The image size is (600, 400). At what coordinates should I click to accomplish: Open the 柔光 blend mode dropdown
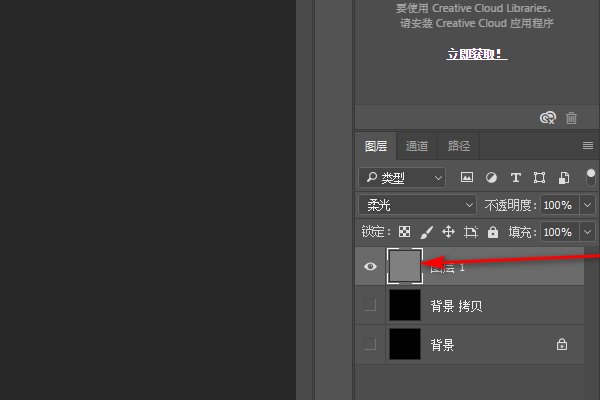click(x=417, y=205)
